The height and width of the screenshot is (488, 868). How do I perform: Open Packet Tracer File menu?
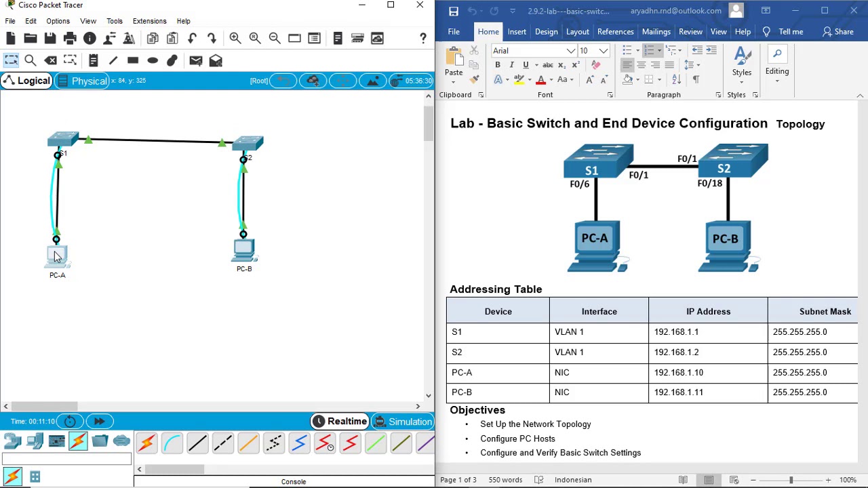[10, 21]
